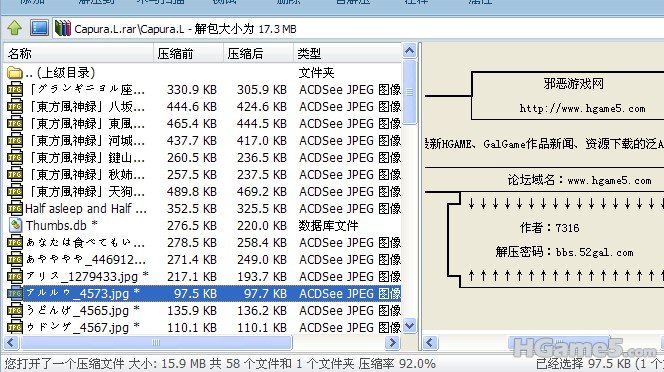Sort by the 名称 column header
This screenshot has width=664, height=372.
click(79, 53)
